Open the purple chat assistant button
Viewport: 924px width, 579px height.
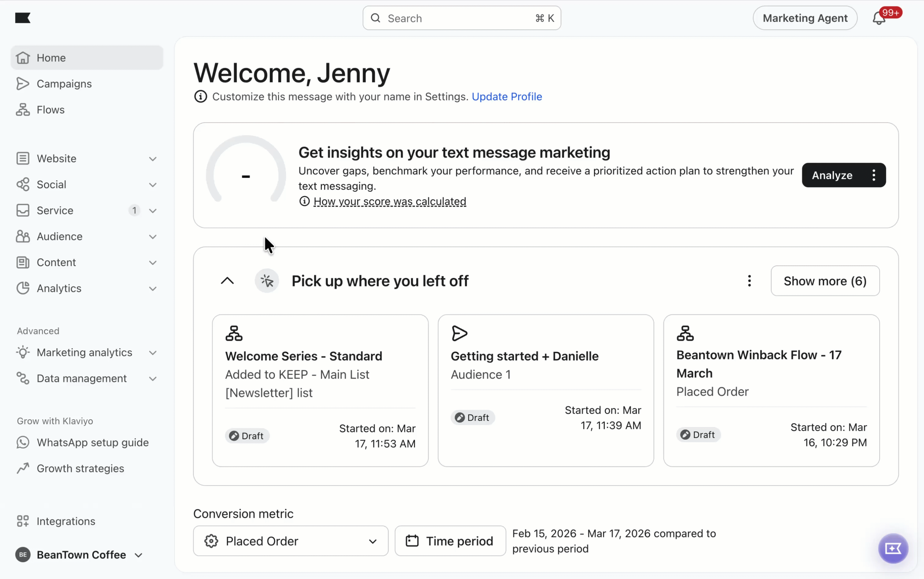[x=893, y=548]
